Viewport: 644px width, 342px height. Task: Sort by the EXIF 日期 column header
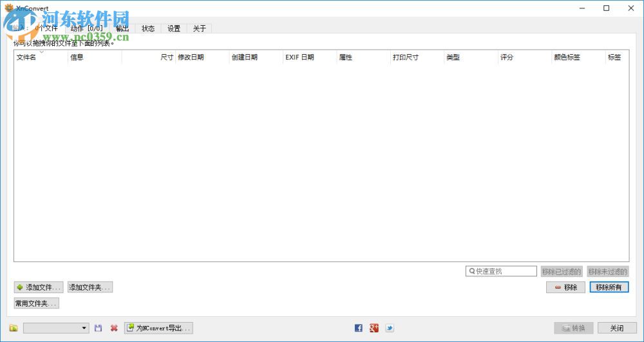coord(310,57)
